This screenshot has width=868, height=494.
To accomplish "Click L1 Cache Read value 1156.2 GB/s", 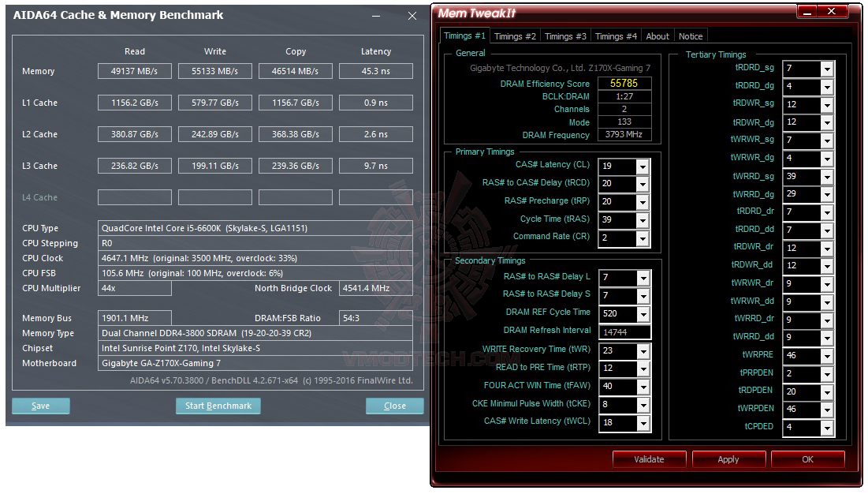I will click(x=135, y=103).
